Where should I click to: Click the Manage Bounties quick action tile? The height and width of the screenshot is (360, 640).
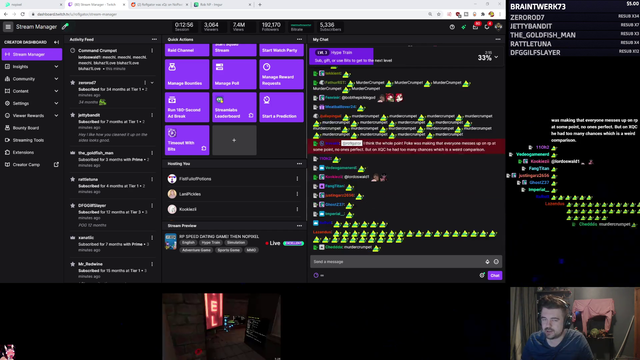[x=187, y=74]
